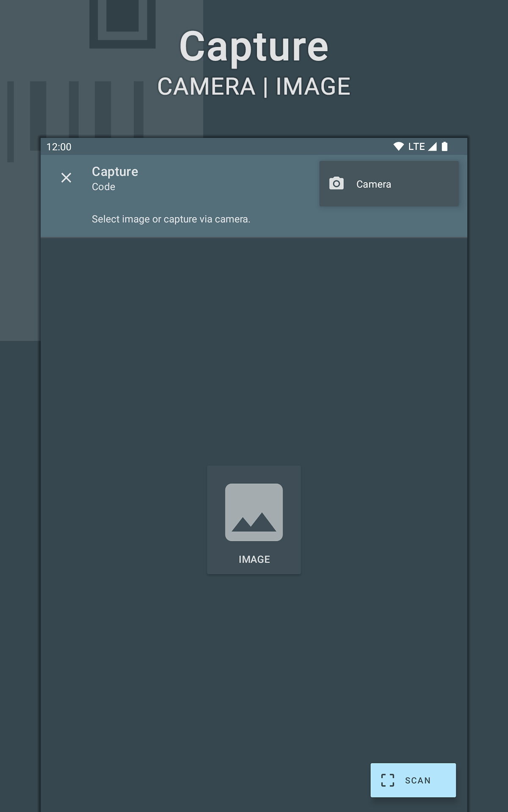Viewport: 508px width, 812px height.
Task: Click the 12:00 clock in status bar
Action: (x=59, y=147)
